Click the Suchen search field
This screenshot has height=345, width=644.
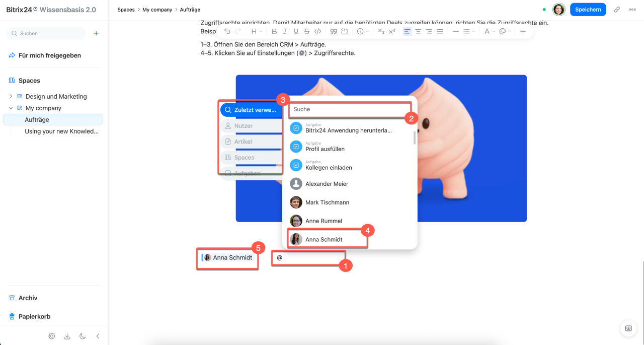[x=46, y=33]
